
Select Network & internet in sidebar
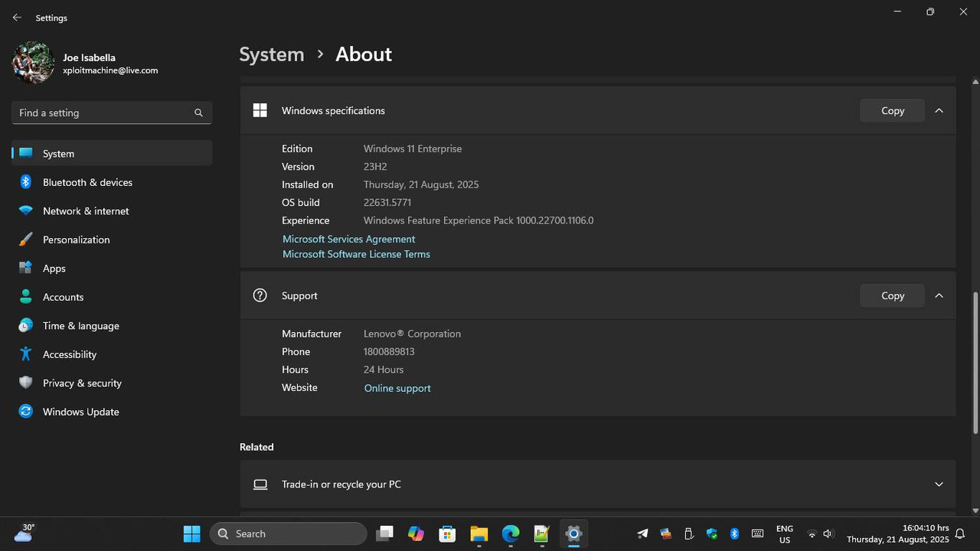[86, 211]
